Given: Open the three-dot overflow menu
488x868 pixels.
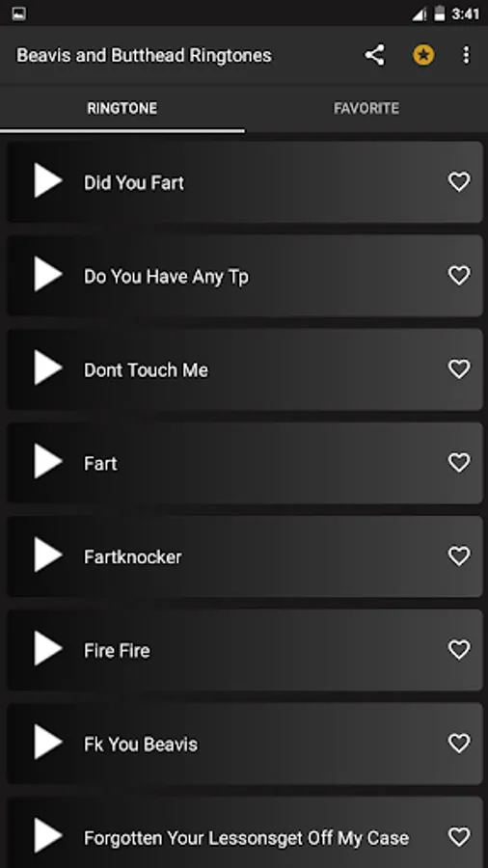Looking at the screenshot, I should (467, 55).
